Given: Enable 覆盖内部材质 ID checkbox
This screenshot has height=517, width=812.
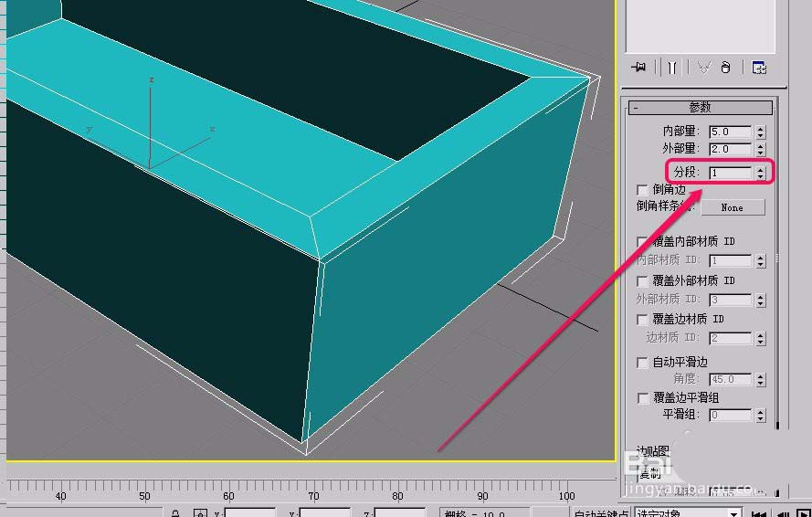Looking at the screenshot, I should (x=642, y=241).
